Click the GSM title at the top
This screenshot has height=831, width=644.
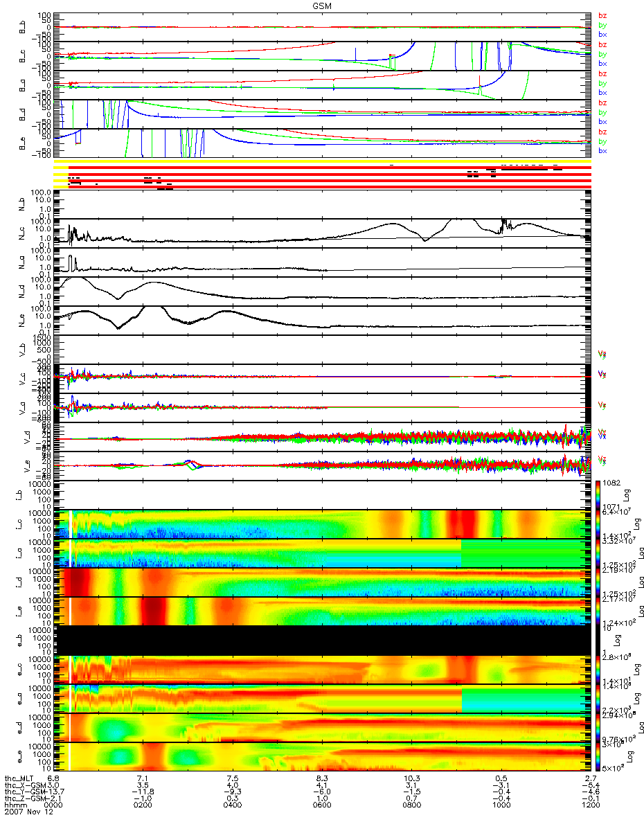pos(322,6)
